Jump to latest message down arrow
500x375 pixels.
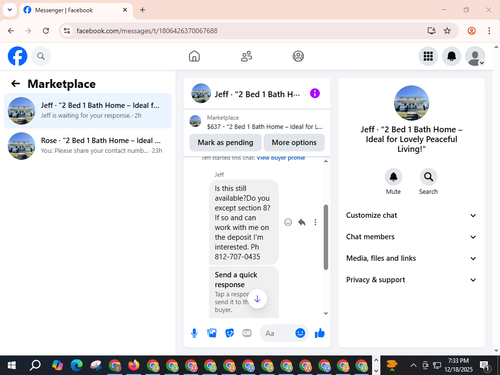(x=257, y=299)
